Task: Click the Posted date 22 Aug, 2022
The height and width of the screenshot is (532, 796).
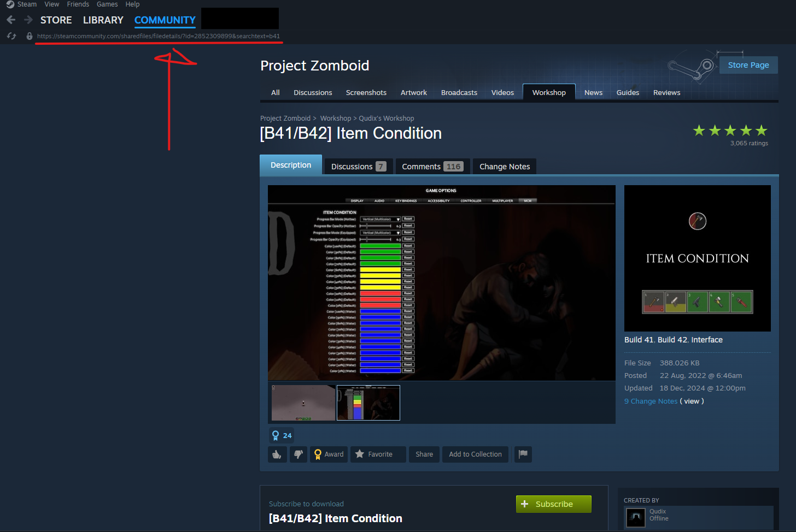Action: pyautogui.click(x=701, y=376)
